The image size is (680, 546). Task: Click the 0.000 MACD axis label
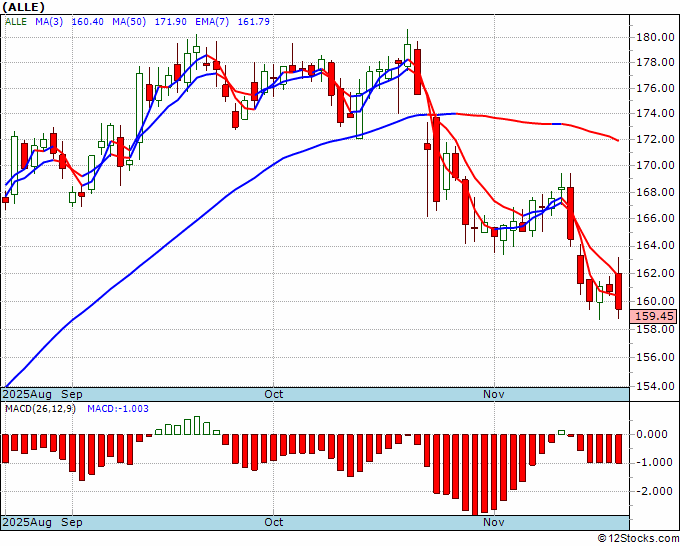[654, 434]
